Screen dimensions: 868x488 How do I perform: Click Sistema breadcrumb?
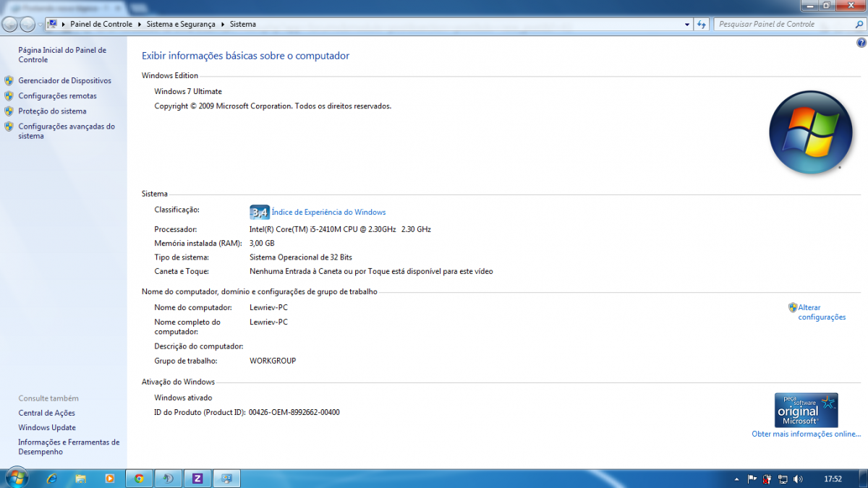[x=243, y=24]
